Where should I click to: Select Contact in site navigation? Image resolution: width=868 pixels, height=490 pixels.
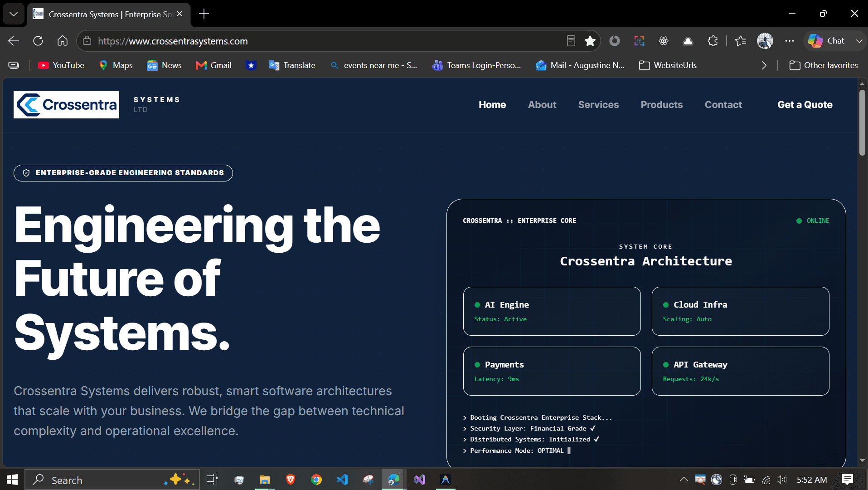point(723,105)
